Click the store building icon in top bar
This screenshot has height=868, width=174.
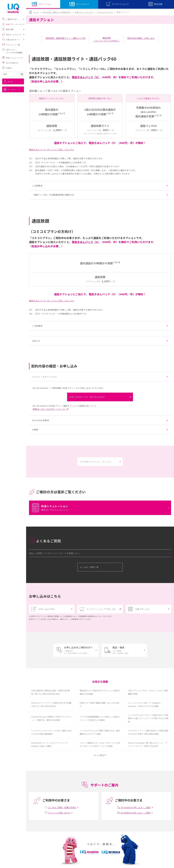pos(150,4)
